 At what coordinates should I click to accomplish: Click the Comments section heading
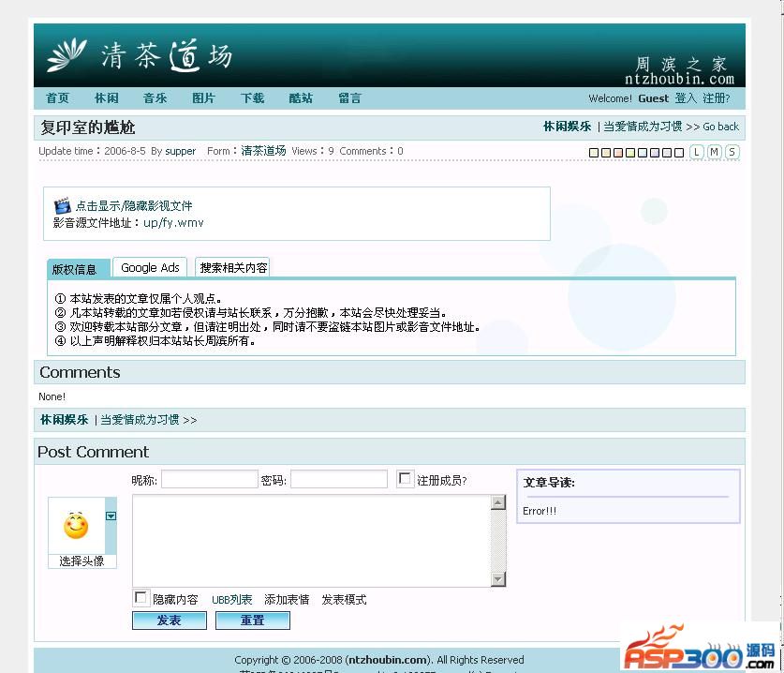80,372
